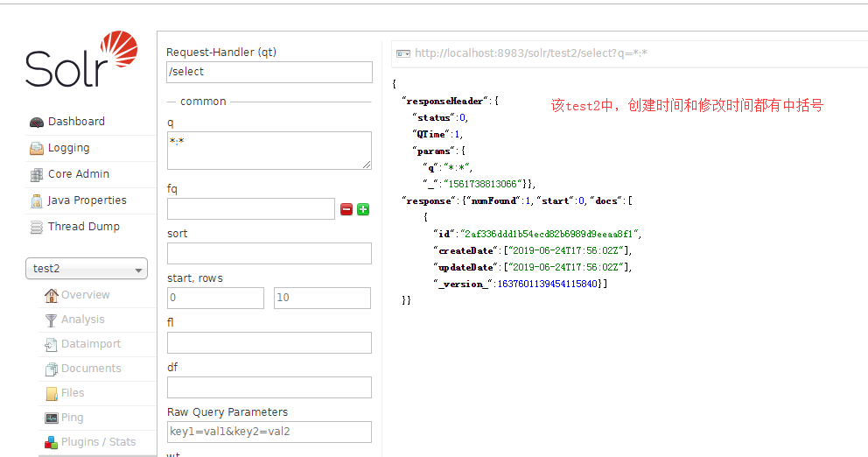Image resolution: width=868 pixels, height=457 pixels.
Task: Click the Solr sunburst logo
Action: point(119,49)
